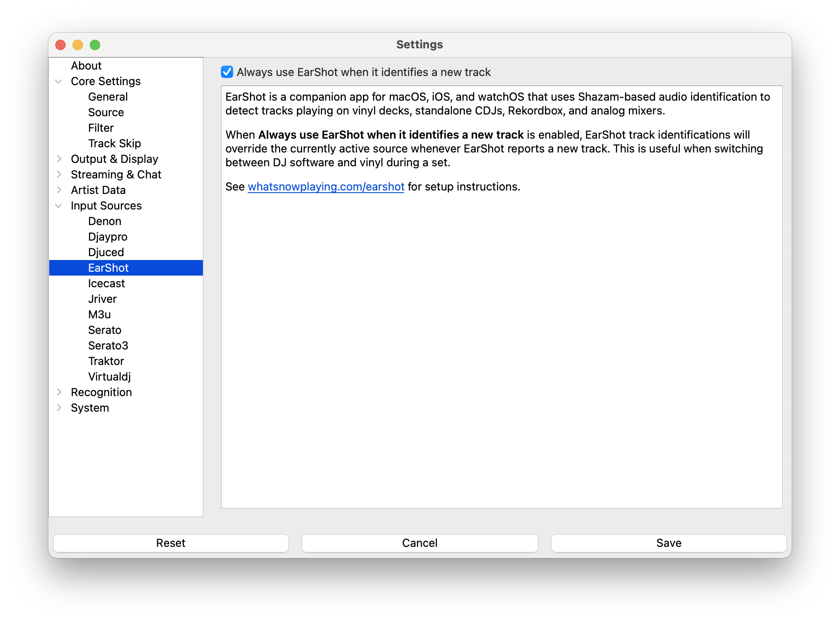Screen dimensions: 840x622
Task: Click the System label
Action: pos(90,408)
